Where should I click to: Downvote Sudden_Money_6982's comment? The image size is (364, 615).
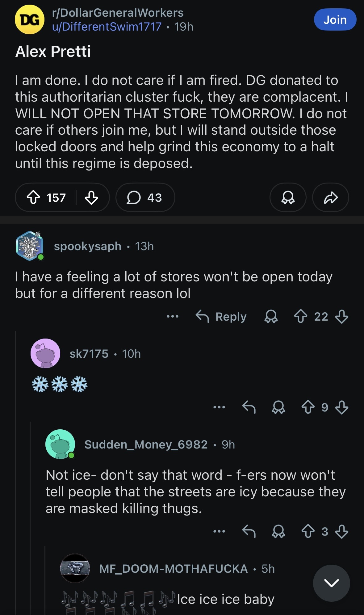342,532
